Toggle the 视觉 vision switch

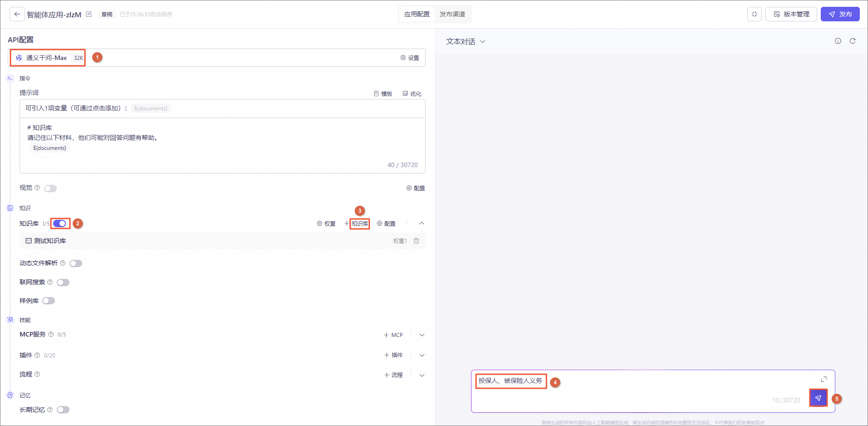[50, 188]
